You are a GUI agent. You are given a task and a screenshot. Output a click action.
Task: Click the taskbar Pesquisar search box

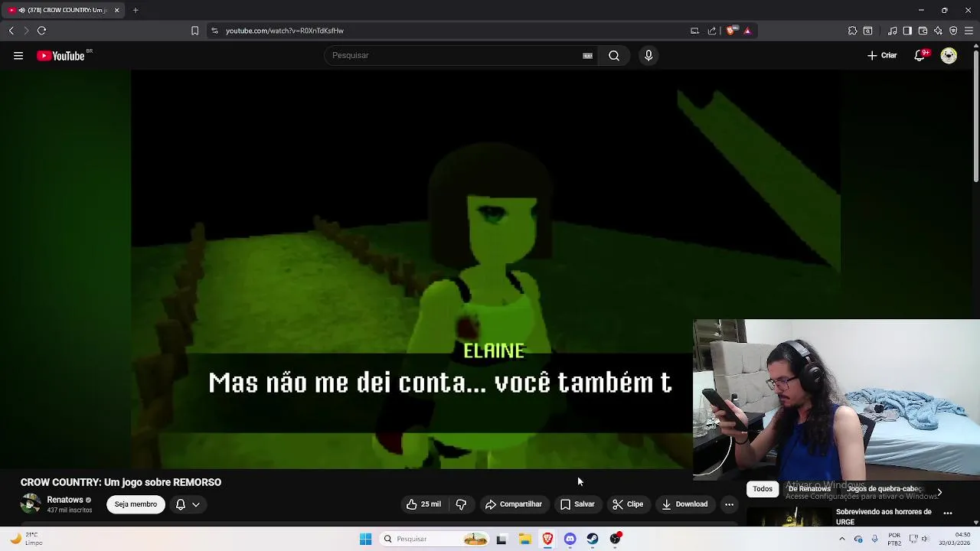[435, 539]
